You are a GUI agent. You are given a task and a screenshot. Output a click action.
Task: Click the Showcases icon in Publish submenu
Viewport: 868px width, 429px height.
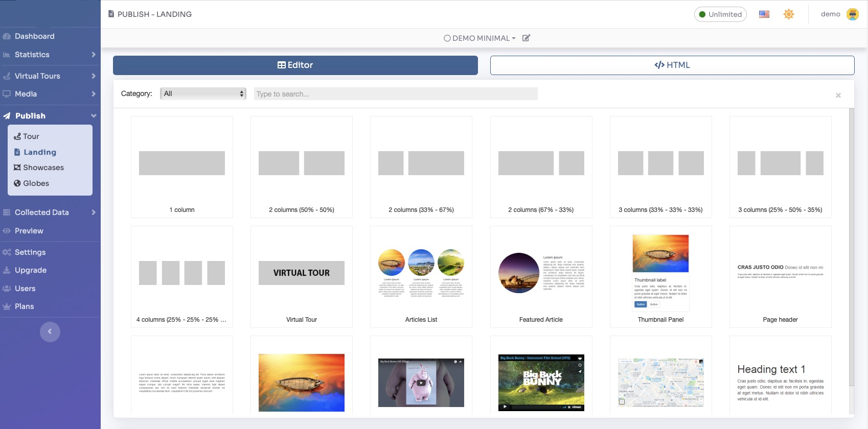(x=17, y=168)
